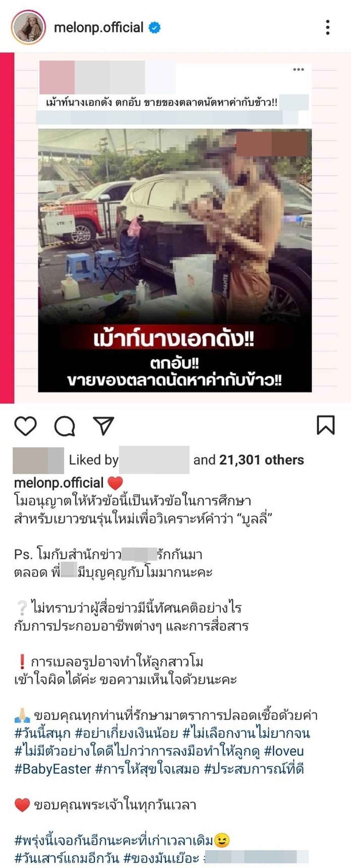Like the post with the heart icon
351x868 pixels.
[25, 426]
